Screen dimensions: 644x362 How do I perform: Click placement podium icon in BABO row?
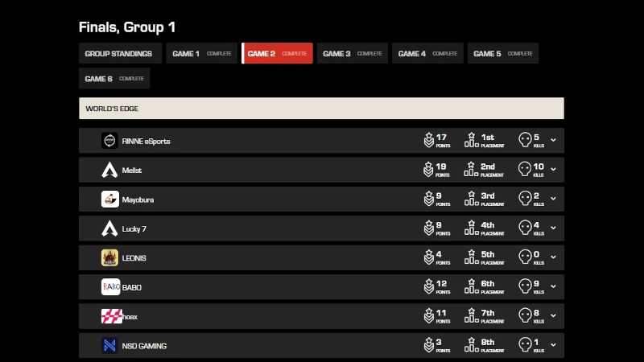pos(472,286)
